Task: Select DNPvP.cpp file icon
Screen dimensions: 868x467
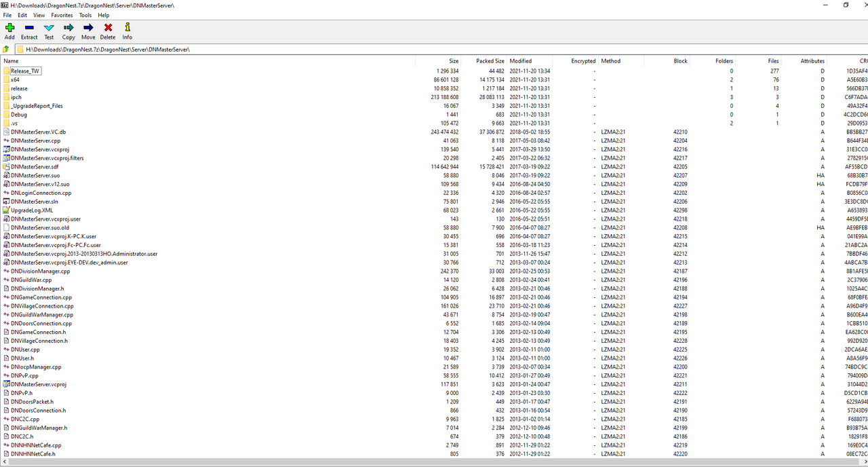Action: (x=6, y=375)
